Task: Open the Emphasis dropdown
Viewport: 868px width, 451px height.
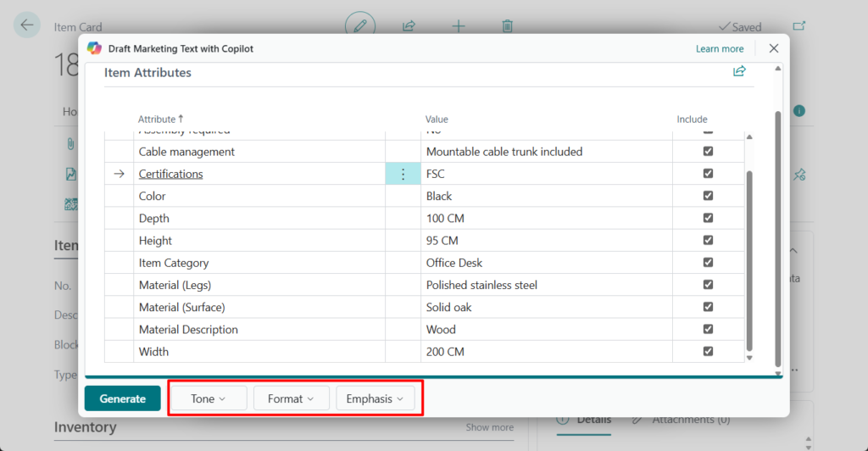Action: coord(375,398)
